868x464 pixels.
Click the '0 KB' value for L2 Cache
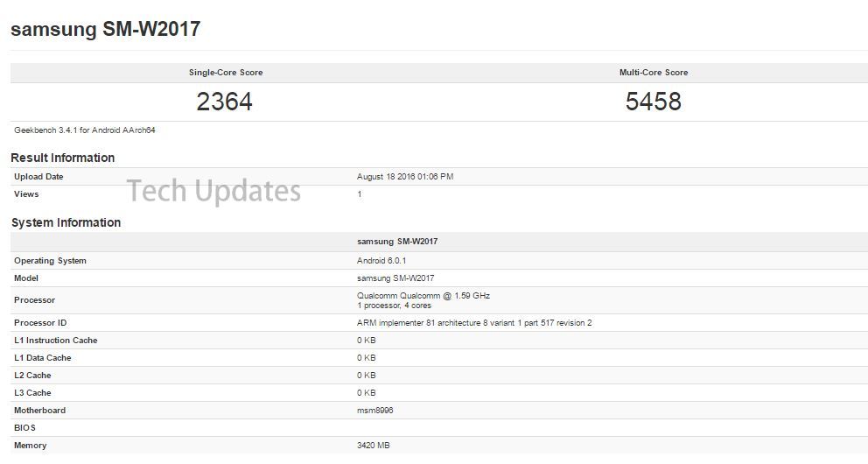click(367, 376)
